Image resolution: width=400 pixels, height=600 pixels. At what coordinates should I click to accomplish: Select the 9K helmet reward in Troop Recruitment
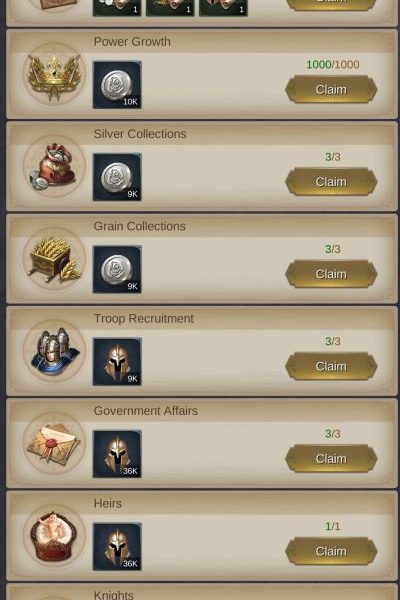point(117,362)
